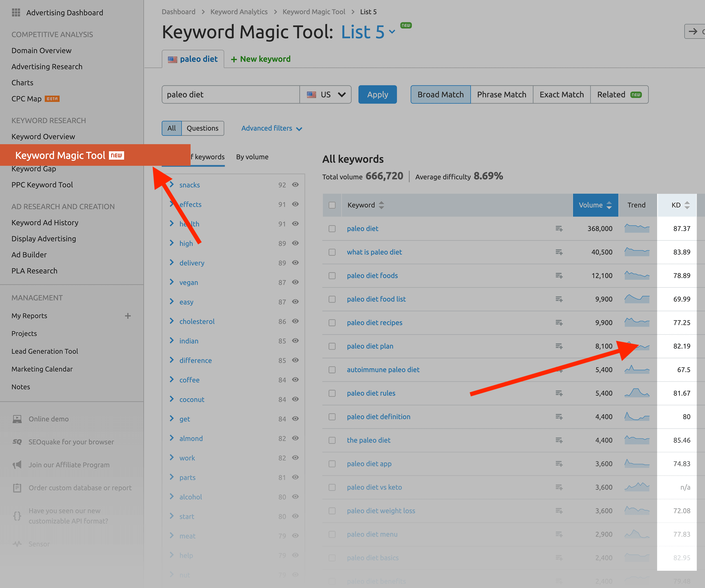Click the Affiliate Program megaphone icon
Image resolution: width=705 pixels, height=588 pixels.
coord(17,465)
